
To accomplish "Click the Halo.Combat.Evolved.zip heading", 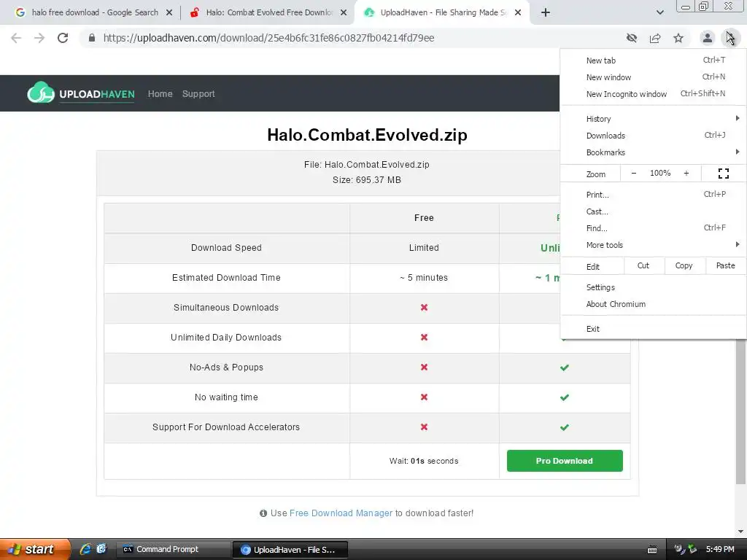I will [x=368, y=135].
